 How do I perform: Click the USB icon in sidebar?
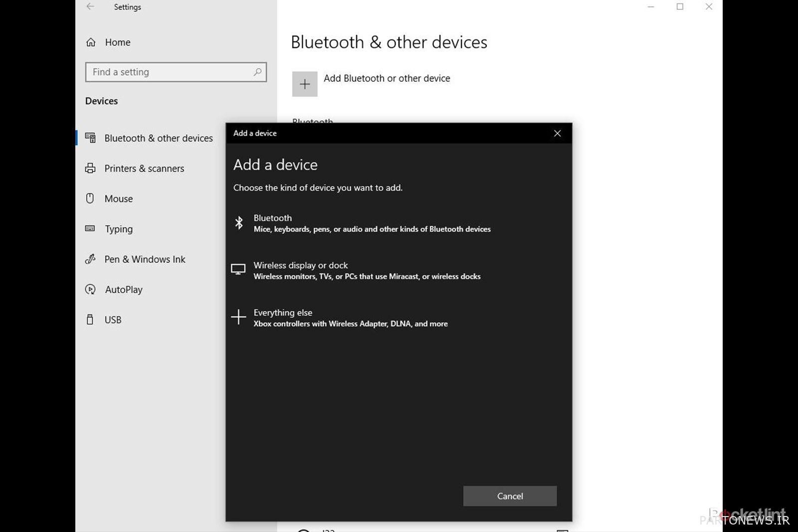point(90,320)
